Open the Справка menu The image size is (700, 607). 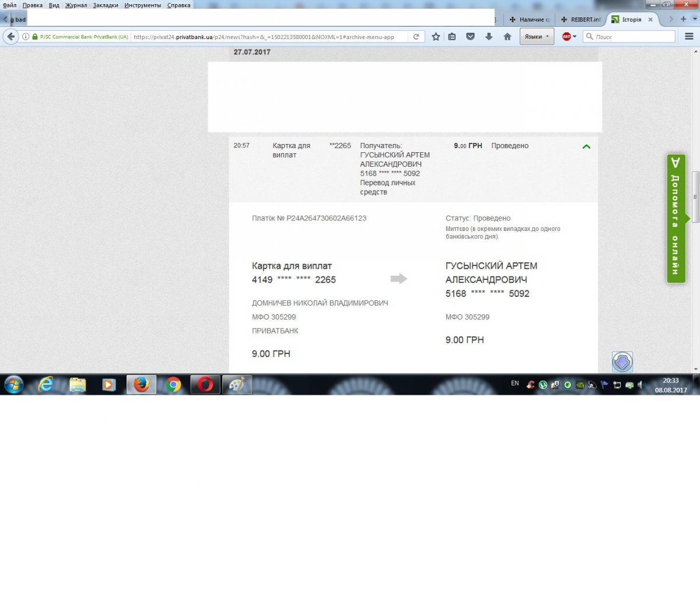click(178, 5)
